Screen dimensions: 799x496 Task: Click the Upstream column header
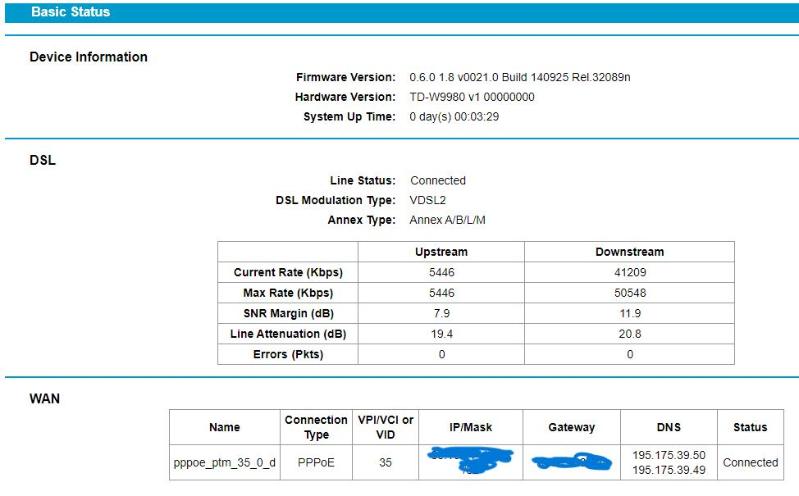[x=441, y=252]
